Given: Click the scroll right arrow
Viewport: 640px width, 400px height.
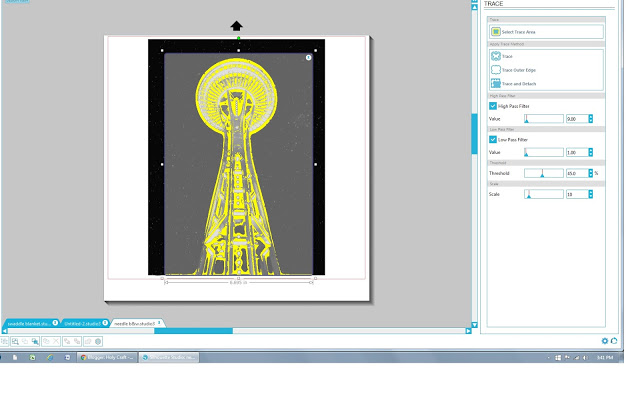Looking at the screenshot, I should [468, 331].
